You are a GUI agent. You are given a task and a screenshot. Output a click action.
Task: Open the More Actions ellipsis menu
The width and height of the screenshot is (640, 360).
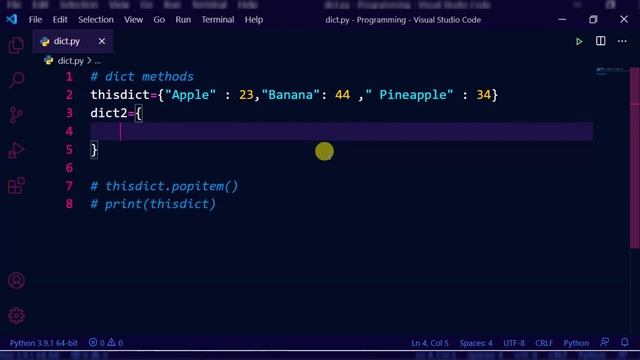click(x=622, y=41)
